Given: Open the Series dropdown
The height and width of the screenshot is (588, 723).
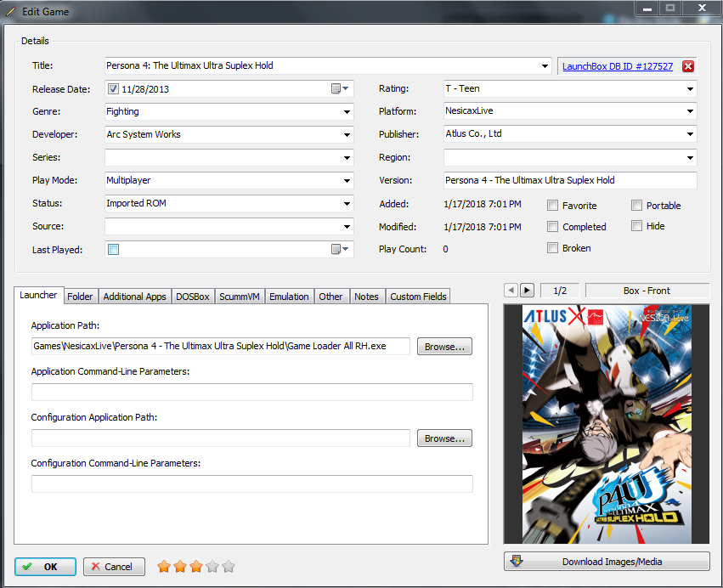Looking at the screenshot, I should pos(347,158).
